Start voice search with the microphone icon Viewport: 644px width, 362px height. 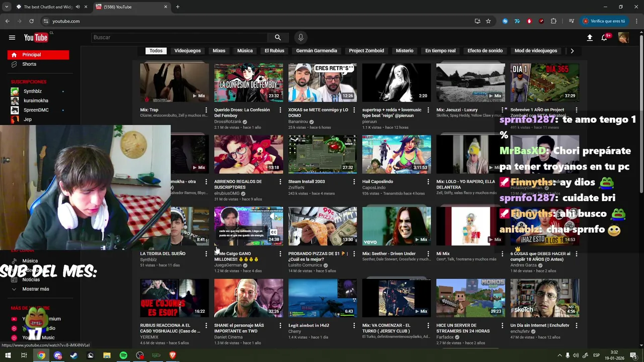click(301, 37)
